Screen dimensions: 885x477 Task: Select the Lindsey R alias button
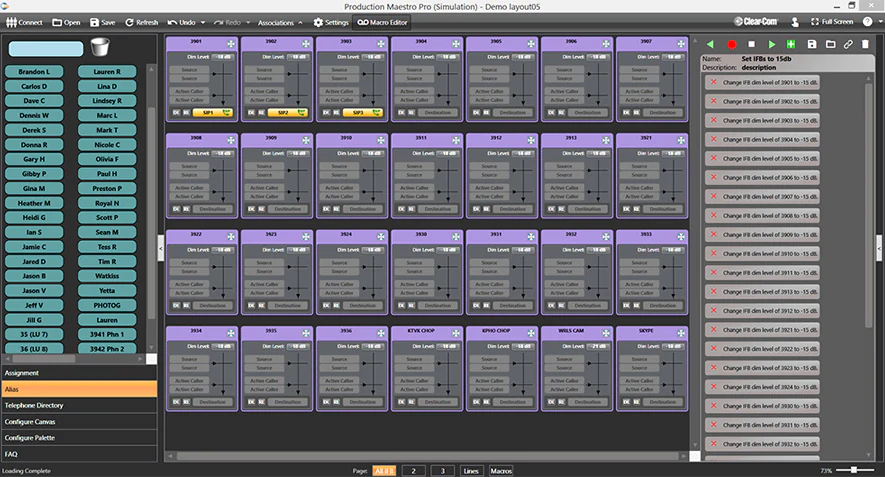pos(107,101)
